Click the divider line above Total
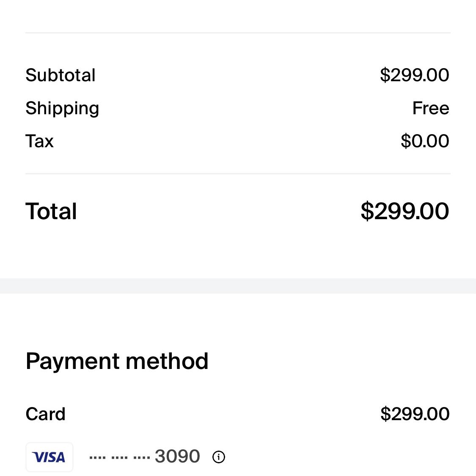 (238, 173)
